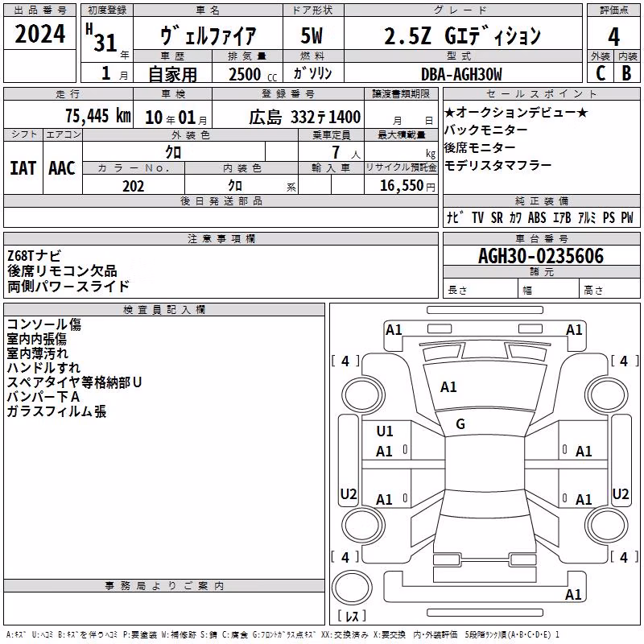This screenshot has width=644, height=644.
Task: Click the 事務局よりご案内 header
Action: (164, 586)
